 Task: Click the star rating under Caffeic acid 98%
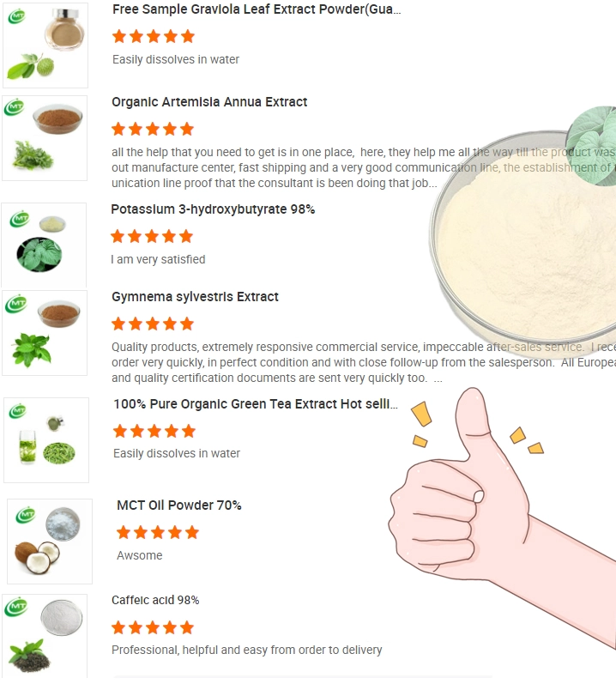153,627
